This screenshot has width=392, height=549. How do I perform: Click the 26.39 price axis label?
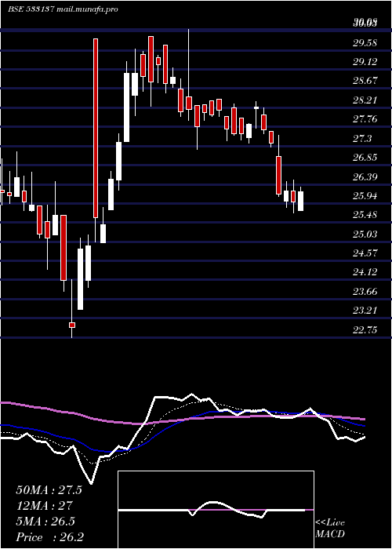click(x=365, y=176)
